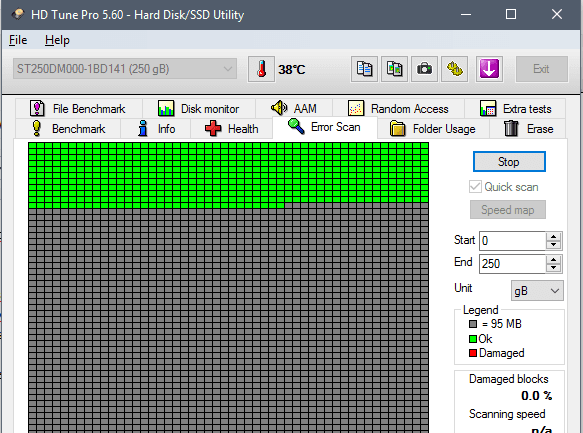
Task: Click the thermometer temperature icon
Action: (261, 69)
